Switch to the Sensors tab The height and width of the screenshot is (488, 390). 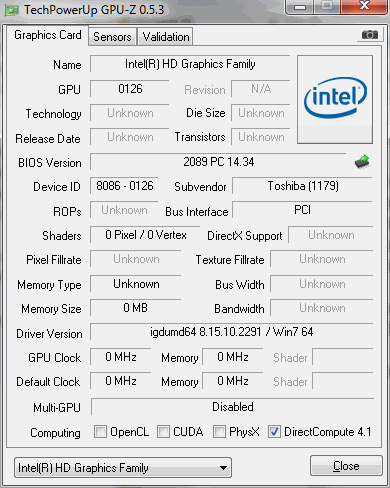112,37
